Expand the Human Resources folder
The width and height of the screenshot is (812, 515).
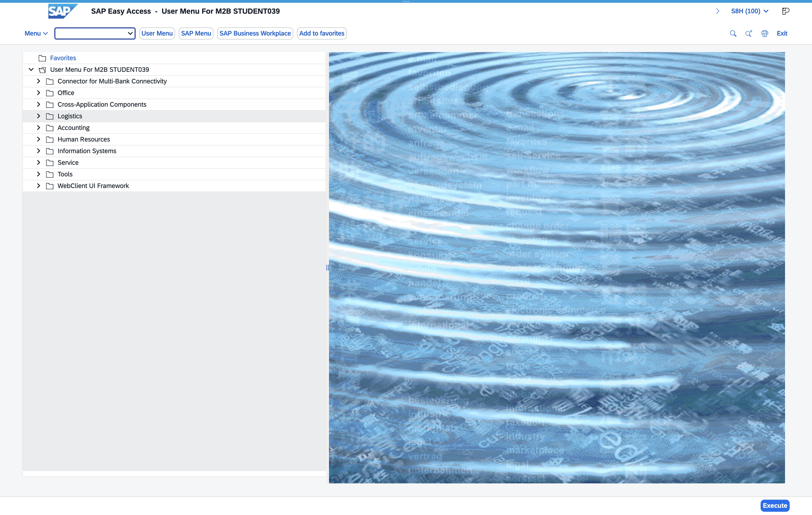(x=38, y=139)
